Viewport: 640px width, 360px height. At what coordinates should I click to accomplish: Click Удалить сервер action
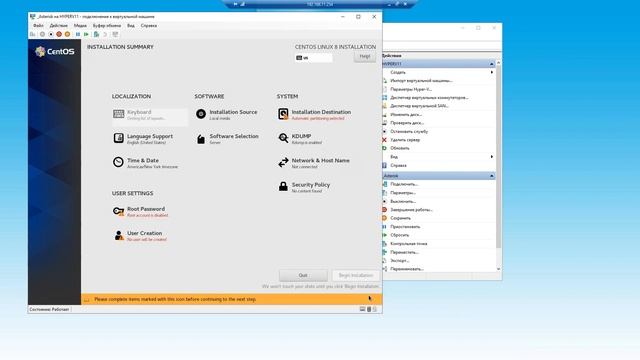click(405, 140)
